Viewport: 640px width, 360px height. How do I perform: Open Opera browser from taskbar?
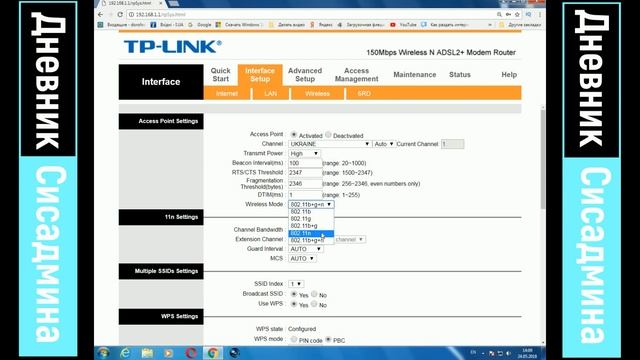[191, 353]
